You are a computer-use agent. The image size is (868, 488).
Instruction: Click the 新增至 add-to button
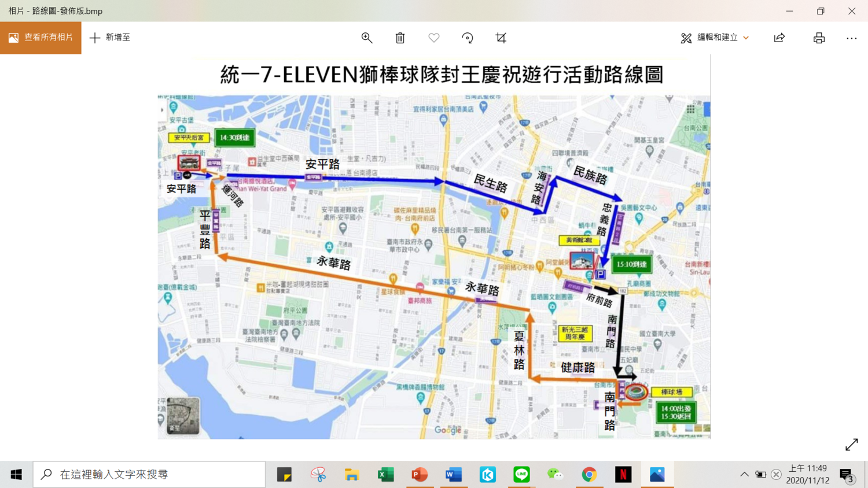[x=110, y=38]
